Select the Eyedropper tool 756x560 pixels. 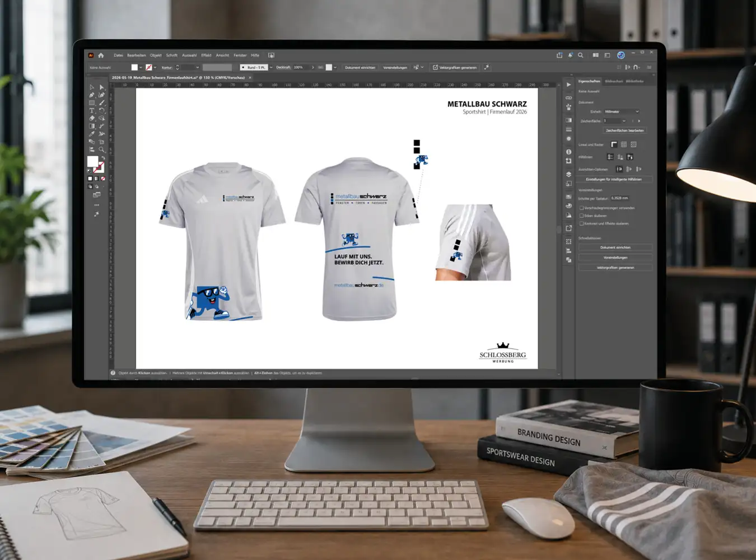pyautogui.click(x=91, y=134)
